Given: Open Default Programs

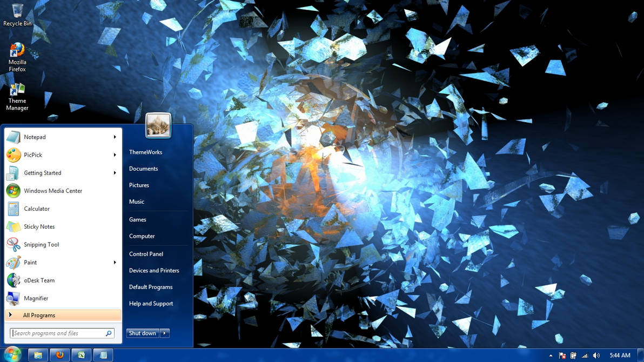Looking at the screenshot, I should (151, 287).
